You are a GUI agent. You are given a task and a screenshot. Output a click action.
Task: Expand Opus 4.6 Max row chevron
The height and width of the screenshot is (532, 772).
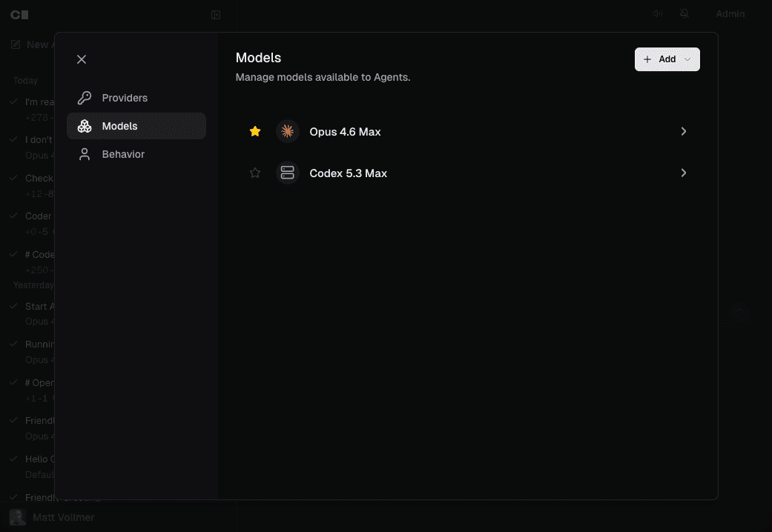[x=683, y=131]
